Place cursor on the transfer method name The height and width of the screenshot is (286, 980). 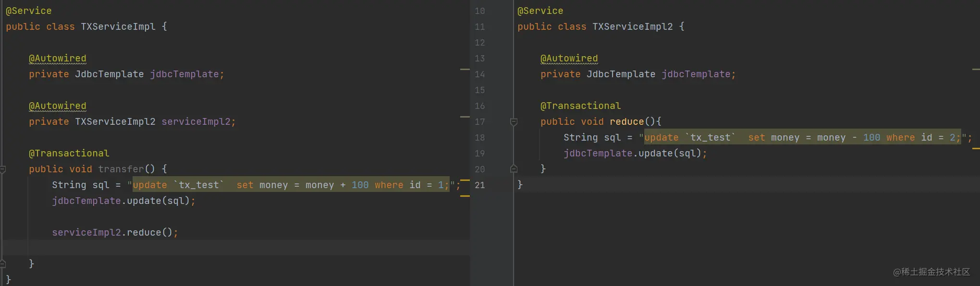click(121, 169)
